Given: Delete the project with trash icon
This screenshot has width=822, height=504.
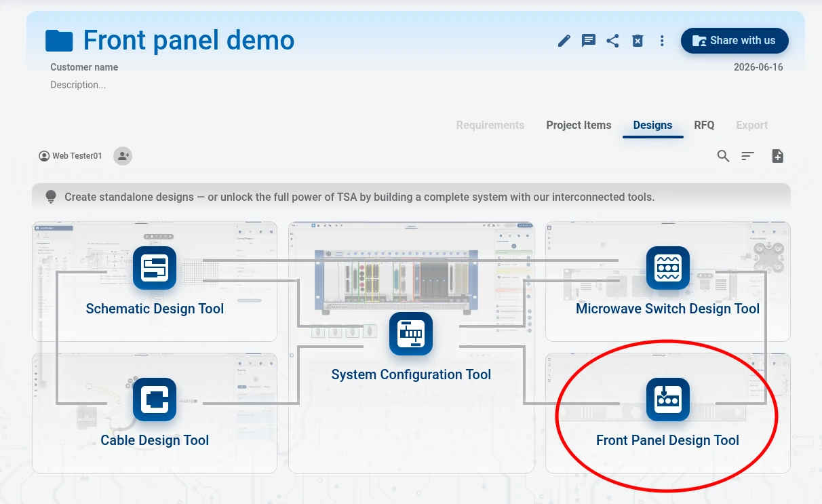Looking at the screenshot, I should (x=638, y=41).
